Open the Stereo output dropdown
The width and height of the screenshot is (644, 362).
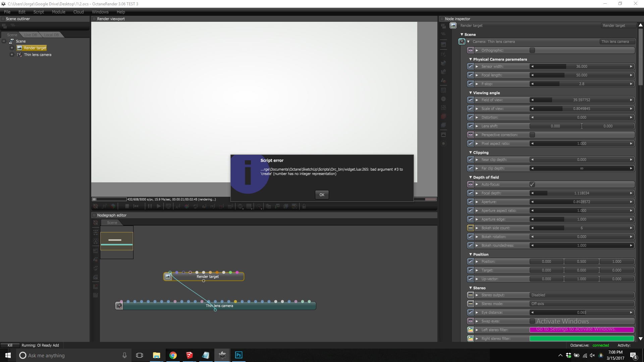click(x=581, y=295)
